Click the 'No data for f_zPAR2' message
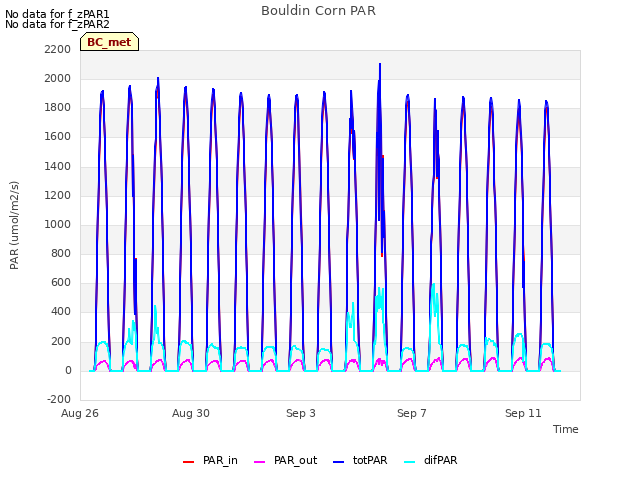The height and width of the screenshot is (480, 640). click(x=57, y=24)
